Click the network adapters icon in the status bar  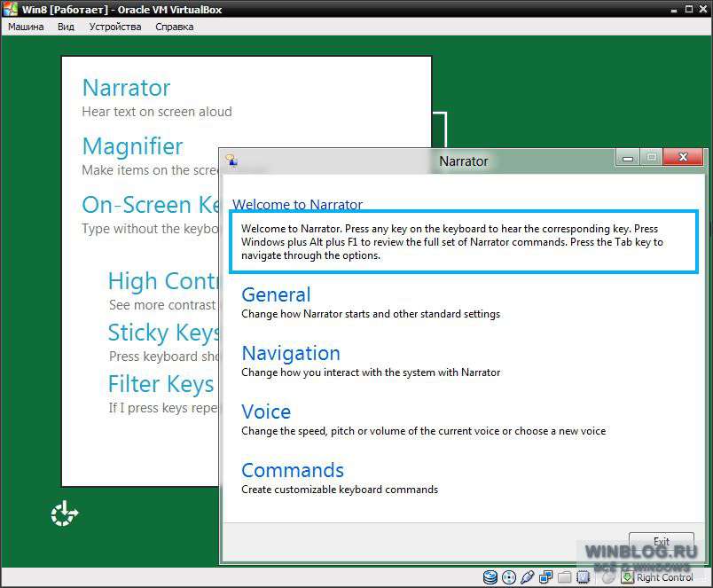click(x=545, y=577)
